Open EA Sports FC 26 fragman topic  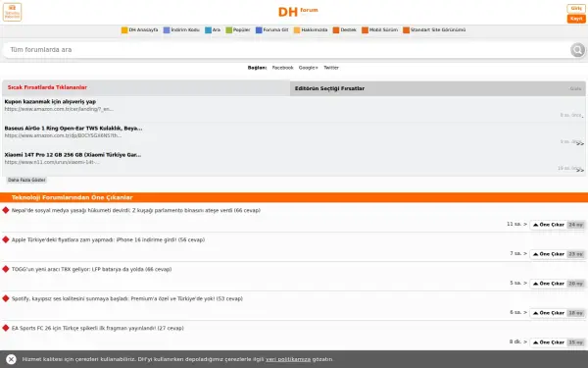[x=97, y=328]
